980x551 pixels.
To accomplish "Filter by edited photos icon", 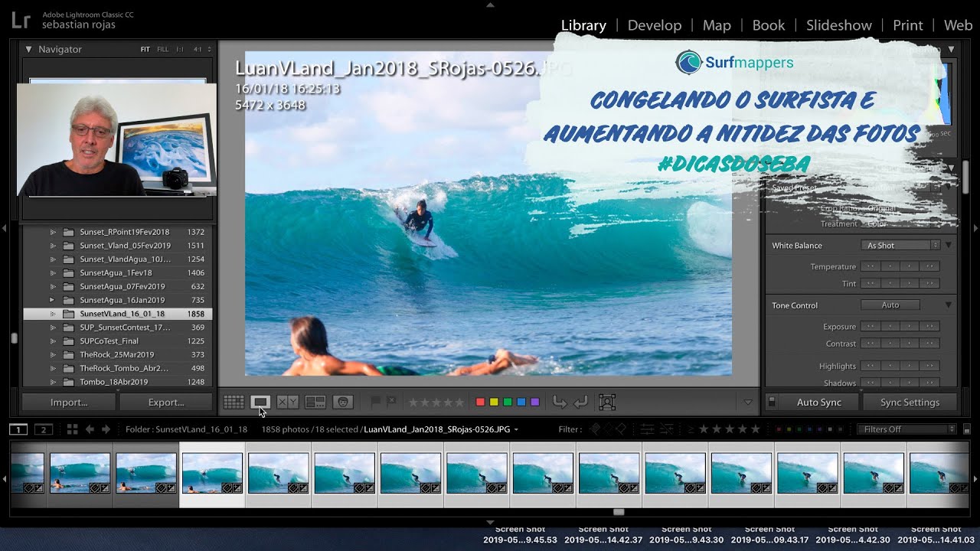I will (x=647, y=429).
